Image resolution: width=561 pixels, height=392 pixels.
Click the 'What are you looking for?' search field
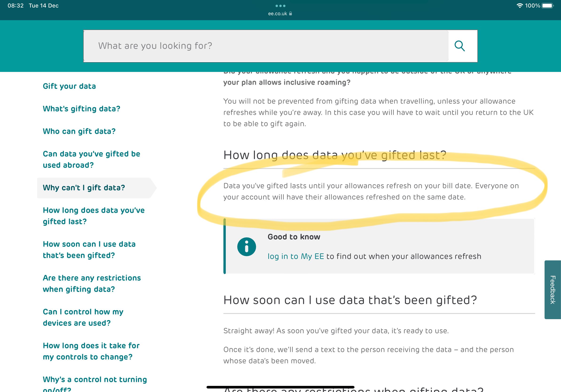tap(266, 46)
